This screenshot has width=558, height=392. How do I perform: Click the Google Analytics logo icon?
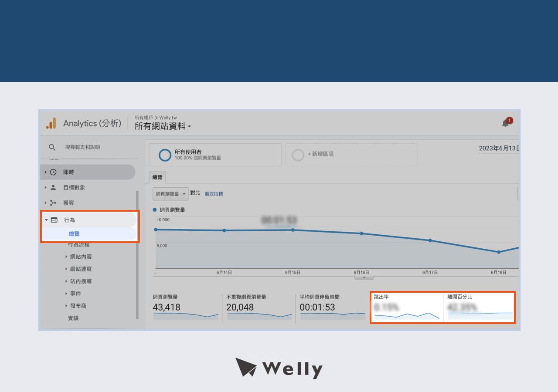[x=51, y=123]
